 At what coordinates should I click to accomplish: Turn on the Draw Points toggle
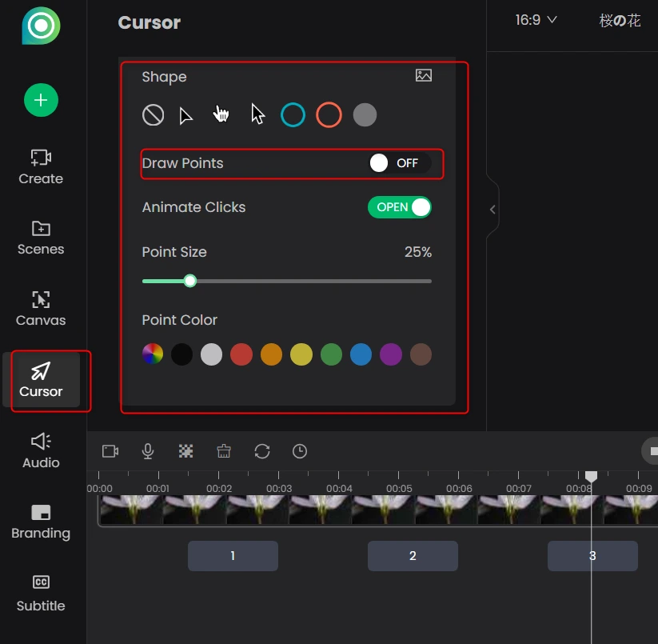[x=399, y=163]
